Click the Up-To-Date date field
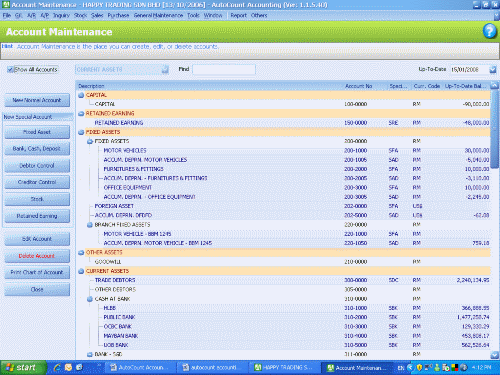The height and width of the screenshot is (375, 500). [x=469, y=69]
